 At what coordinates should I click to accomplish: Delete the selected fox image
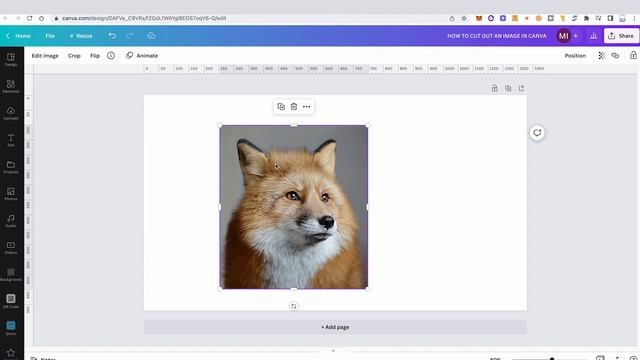[294, 107]
